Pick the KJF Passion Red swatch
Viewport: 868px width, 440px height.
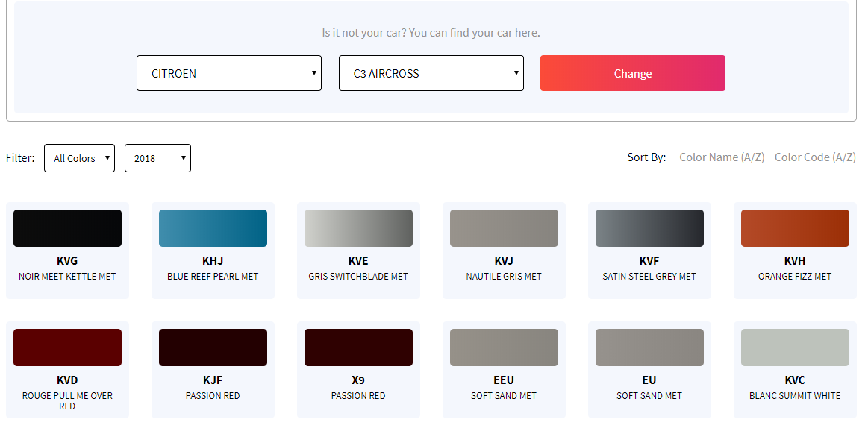(213, 348)
